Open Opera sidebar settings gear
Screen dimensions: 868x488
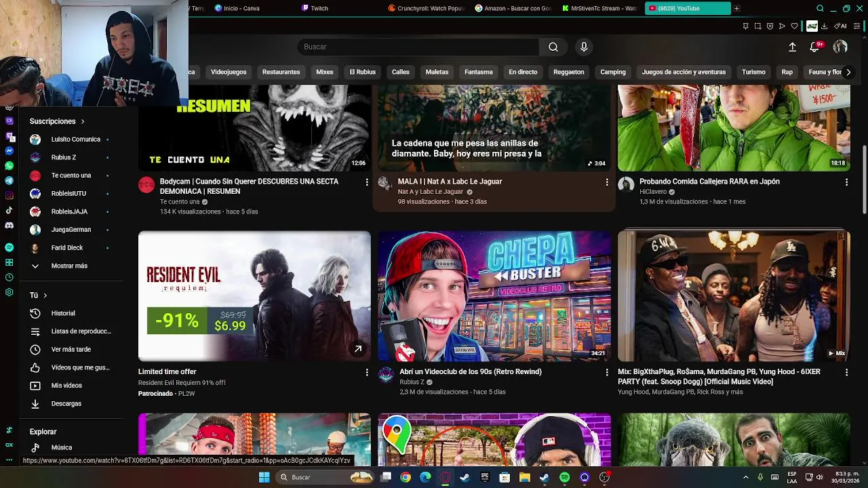(9, 292)
